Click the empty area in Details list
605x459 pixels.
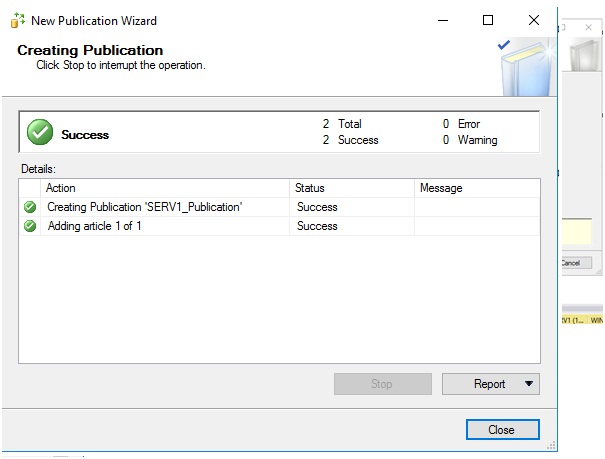point(280,300)
